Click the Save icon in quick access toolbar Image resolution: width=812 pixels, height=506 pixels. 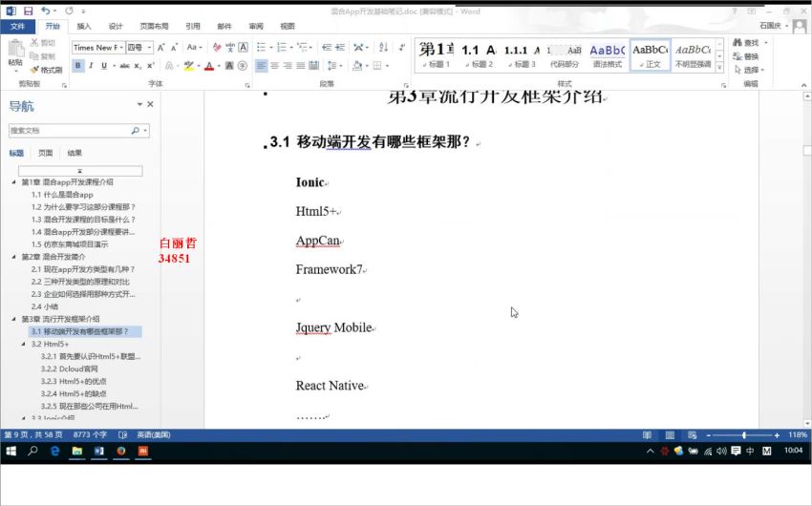point(28,11)
